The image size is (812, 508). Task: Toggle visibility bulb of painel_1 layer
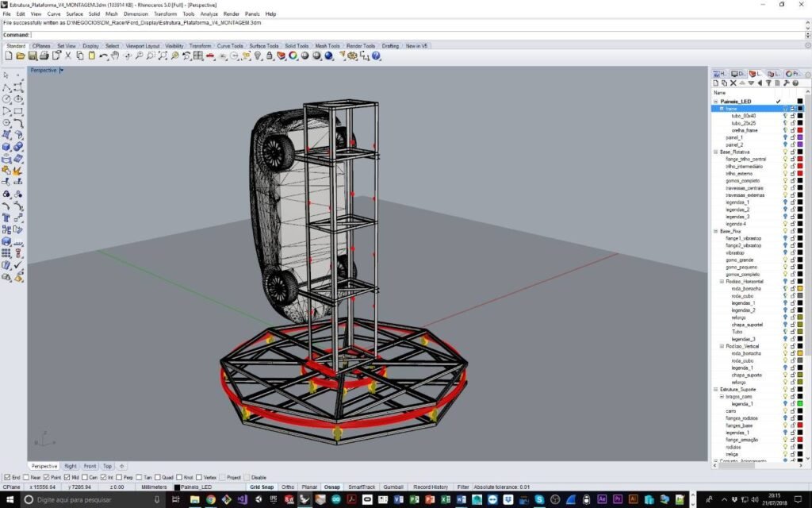pos(785,137)
